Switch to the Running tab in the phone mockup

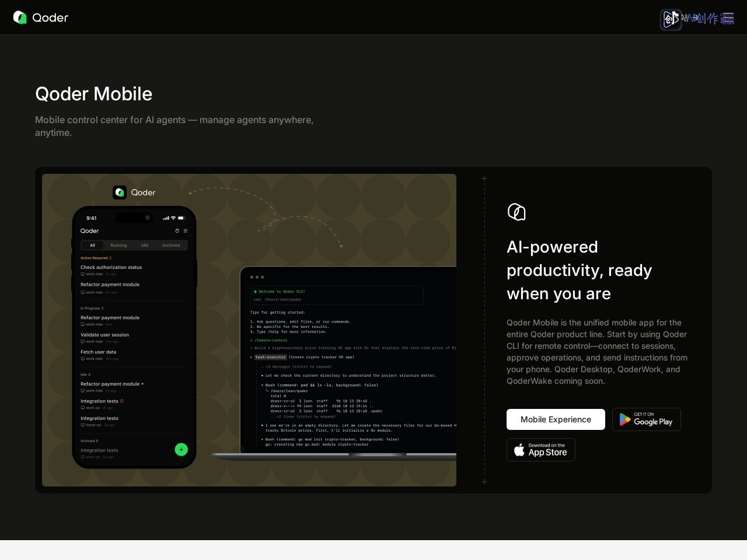[x=118, y=246]
